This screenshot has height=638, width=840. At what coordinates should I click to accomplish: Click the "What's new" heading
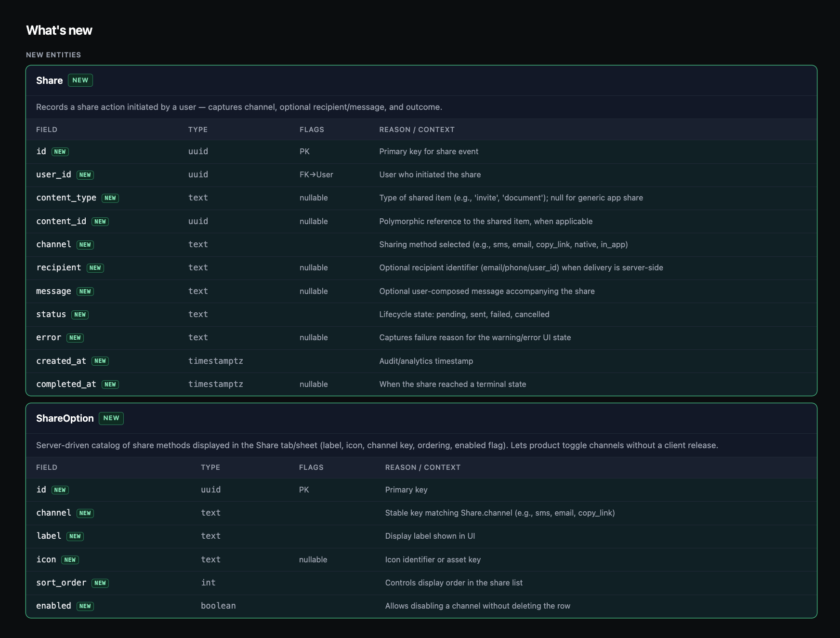point(59,30)
